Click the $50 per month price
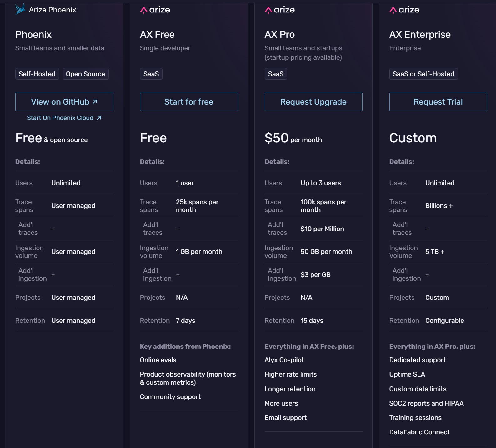Screen dimensions: 496x448 [293, 138]
